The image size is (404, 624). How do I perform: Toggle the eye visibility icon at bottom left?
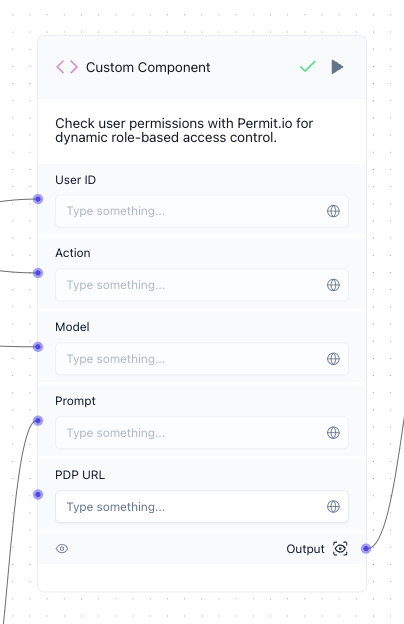[62, 549]
